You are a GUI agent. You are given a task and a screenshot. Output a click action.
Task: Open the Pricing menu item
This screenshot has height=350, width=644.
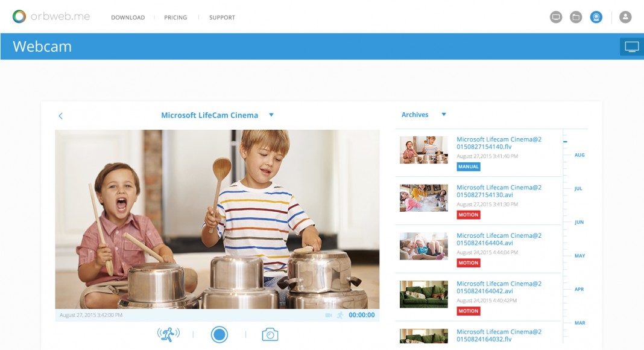[175, 17]
